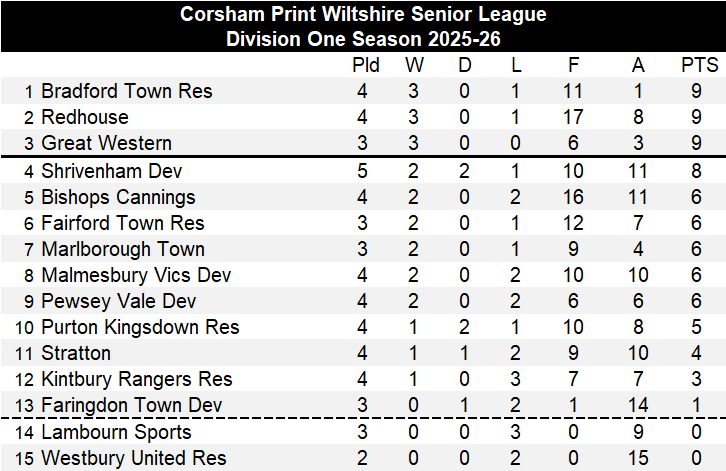726x471 pixels.
Task: Click Great Western in the table
Action: [106, 144]
